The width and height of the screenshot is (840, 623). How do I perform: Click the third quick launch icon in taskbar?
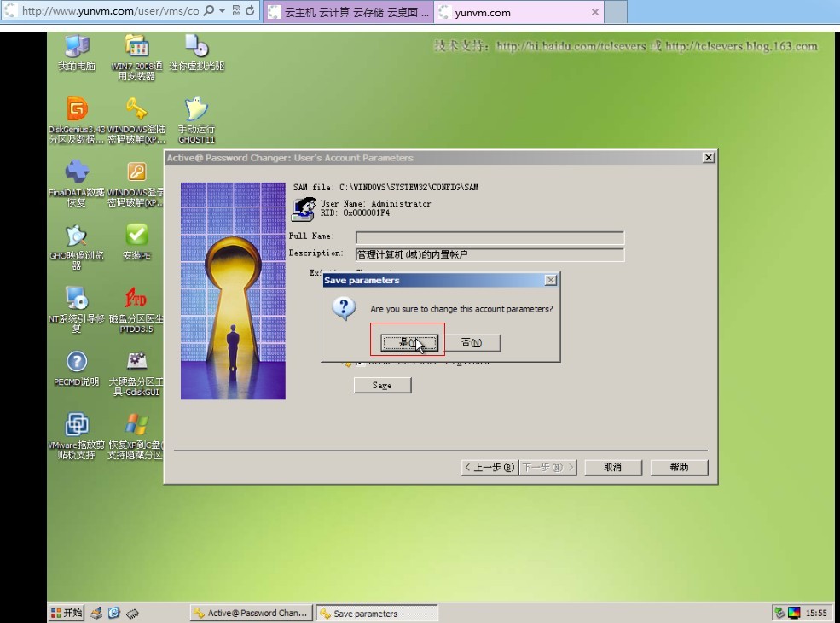(x=132, y=613)
